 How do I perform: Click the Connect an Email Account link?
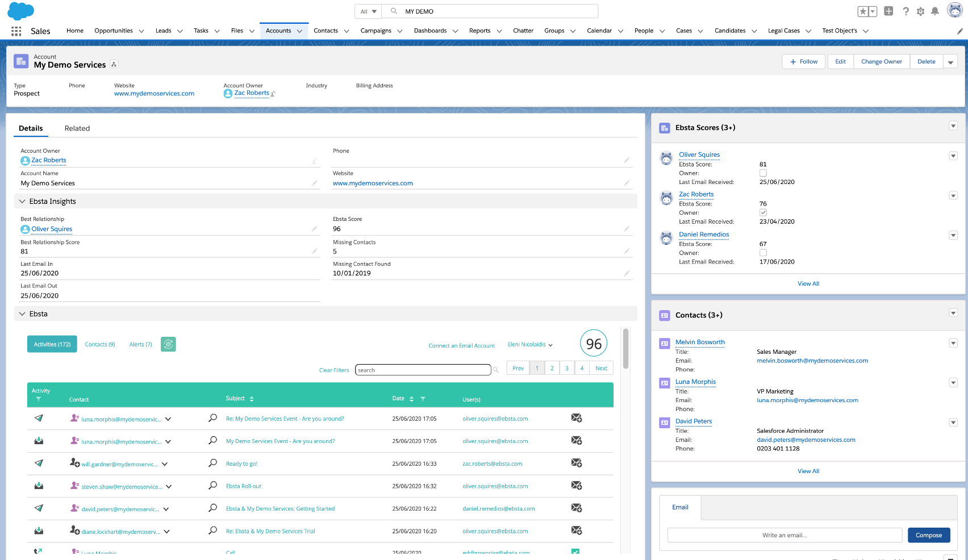click(461, 346)
